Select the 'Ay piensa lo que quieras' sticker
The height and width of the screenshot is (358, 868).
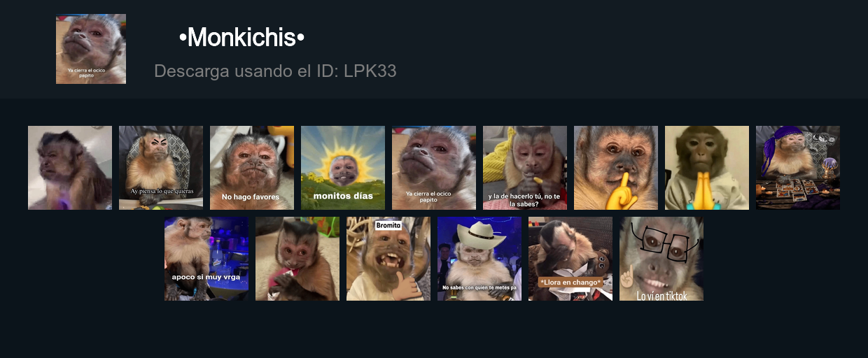161,168
